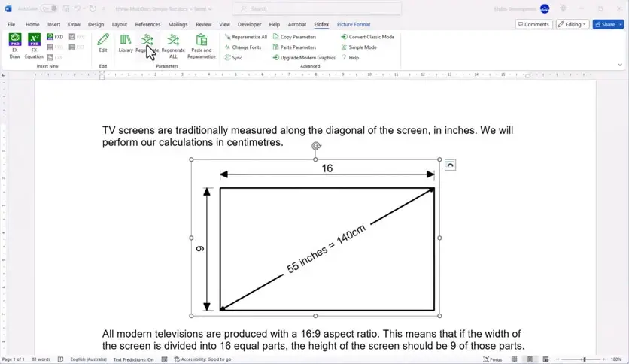Screen dimensions: 629x364
Task: Click the zoom out minus button
Action: (558, 359)
